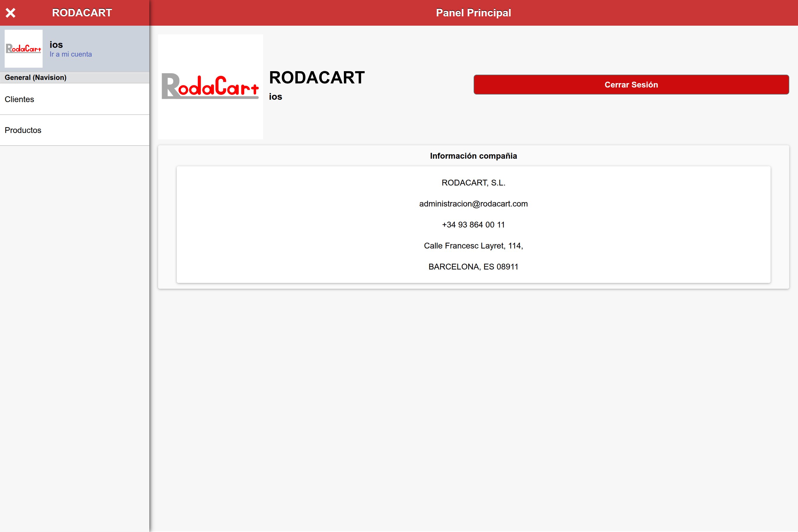The image size is (798, 532).
Task: Open the Productos menu item
Action: click(x=23, y=130)
